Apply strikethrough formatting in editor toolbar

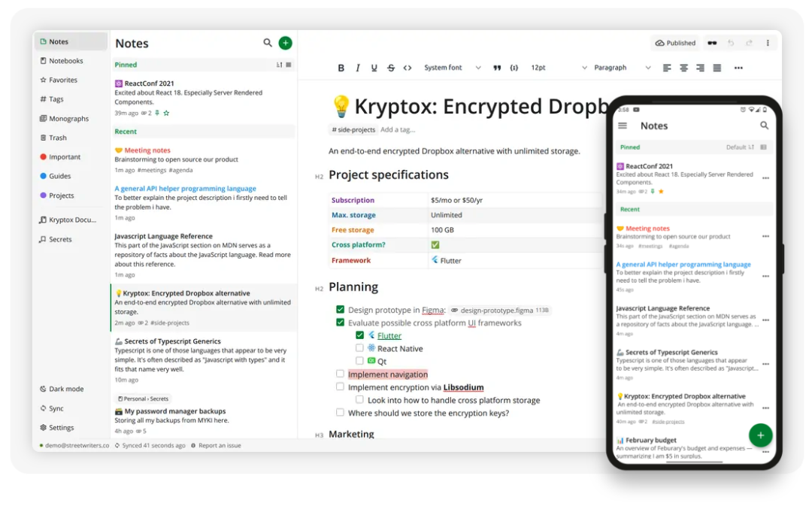(x=391, y=68)
